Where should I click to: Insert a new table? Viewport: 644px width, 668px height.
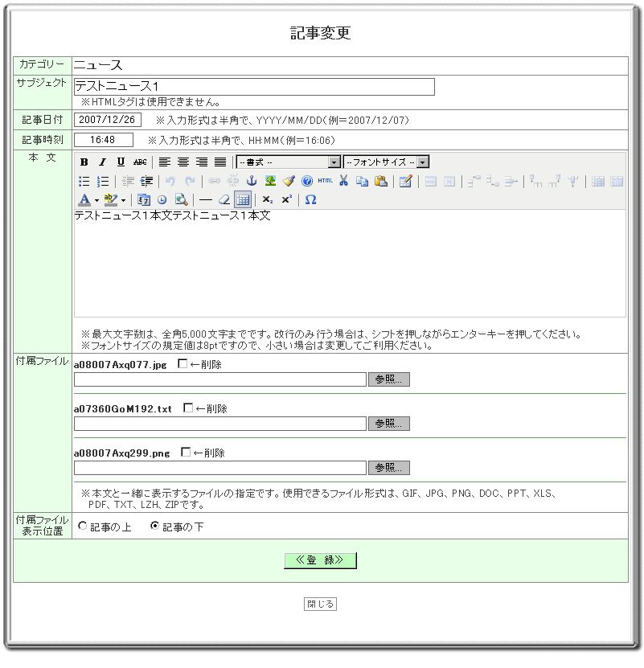pos(405,181)
